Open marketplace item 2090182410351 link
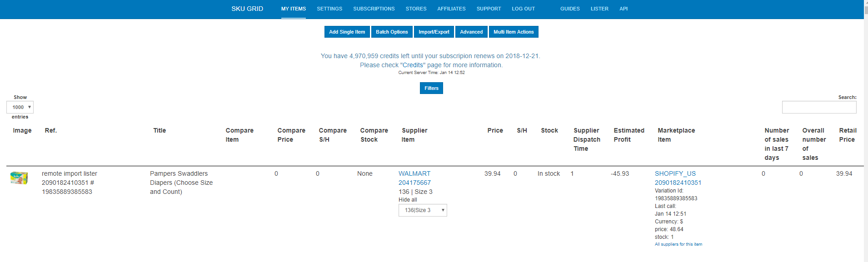 pos(678,183)
